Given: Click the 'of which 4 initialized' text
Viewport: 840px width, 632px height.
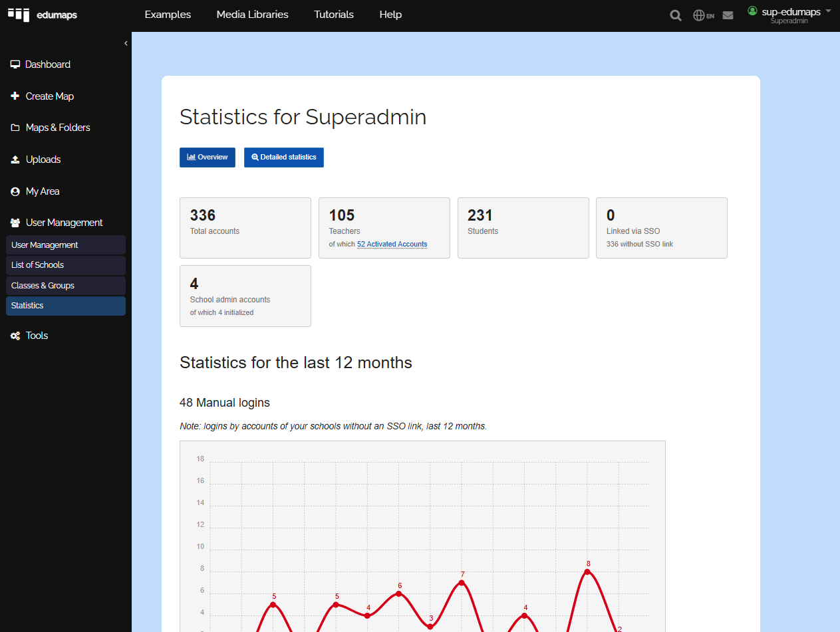Looking at the screenshot, I should [x=222, y=312].
